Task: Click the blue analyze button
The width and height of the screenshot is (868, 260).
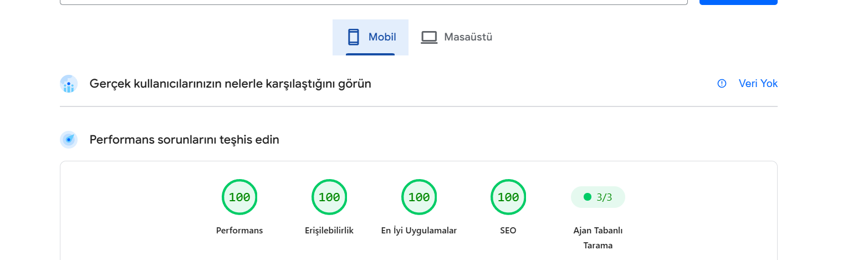Action: (x=738, y=2)
